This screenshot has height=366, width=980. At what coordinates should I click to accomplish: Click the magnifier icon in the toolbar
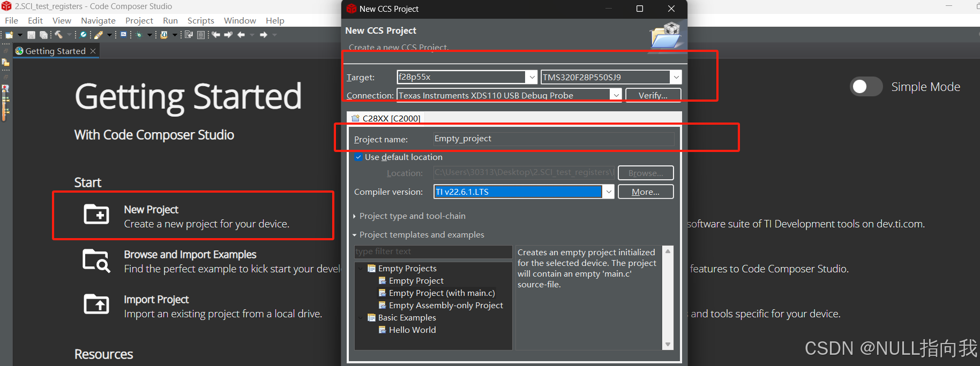click(x=83, y=35)
